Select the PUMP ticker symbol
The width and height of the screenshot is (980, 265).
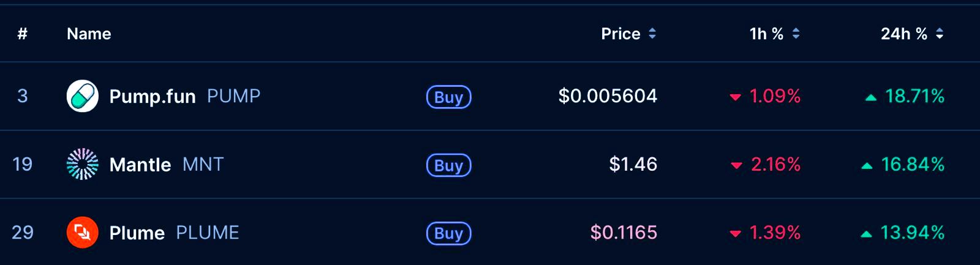[233, 96]
